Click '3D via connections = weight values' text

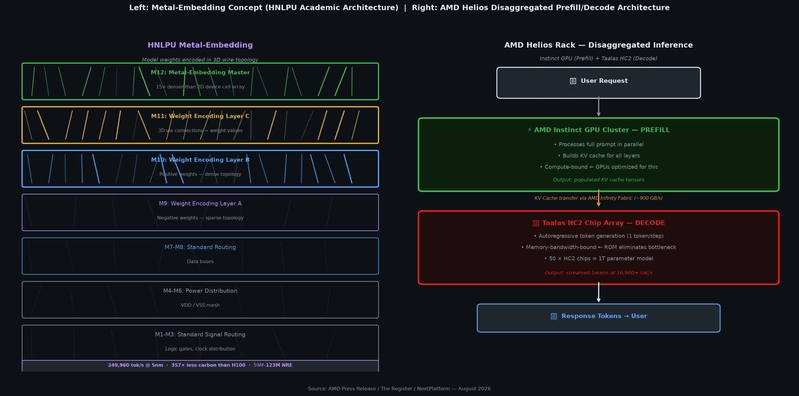coord(200,130)
